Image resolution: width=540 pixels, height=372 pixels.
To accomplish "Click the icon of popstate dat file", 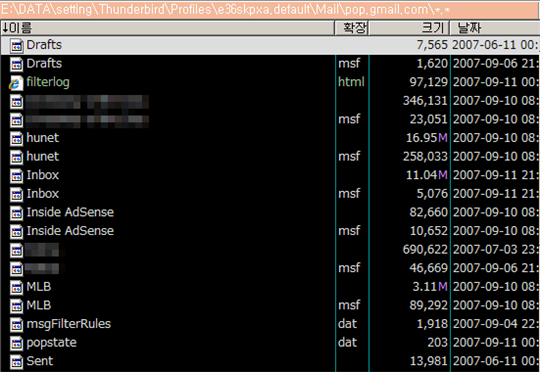I will coord(16,343).
